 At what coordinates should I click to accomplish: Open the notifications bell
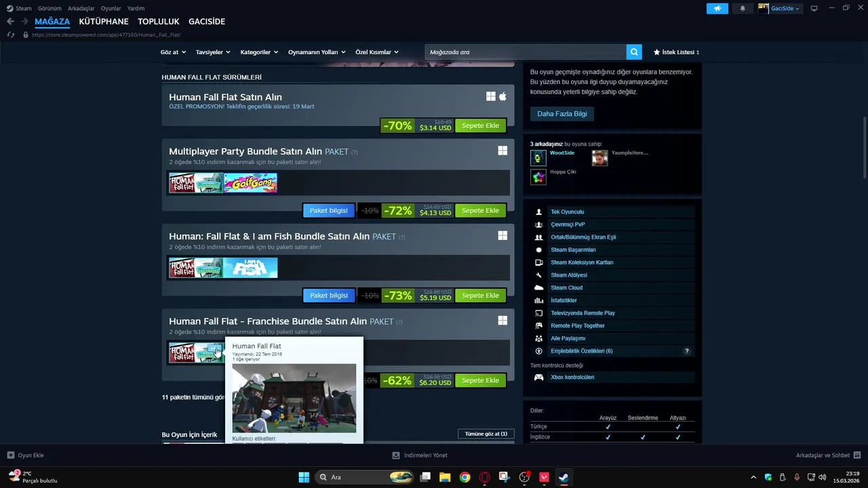pyautogui.click(x=743, y=8)
